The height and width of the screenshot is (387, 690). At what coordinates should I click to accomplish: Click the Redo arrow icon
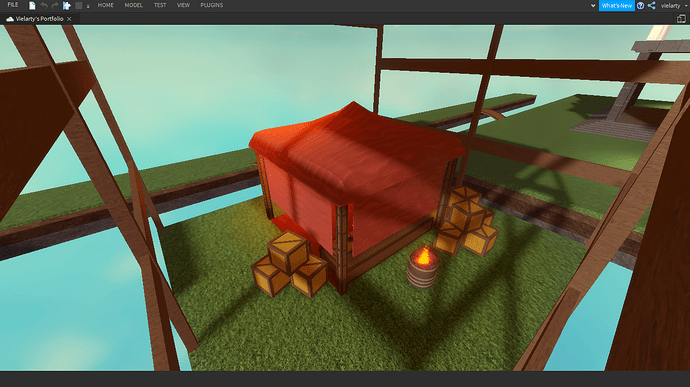[x=55, y=6]
